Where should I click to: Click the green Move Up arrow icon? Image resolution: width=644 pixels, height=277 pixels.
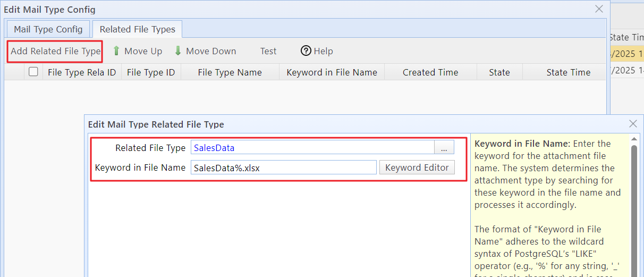pyautogui.click(x=116, y=51)
